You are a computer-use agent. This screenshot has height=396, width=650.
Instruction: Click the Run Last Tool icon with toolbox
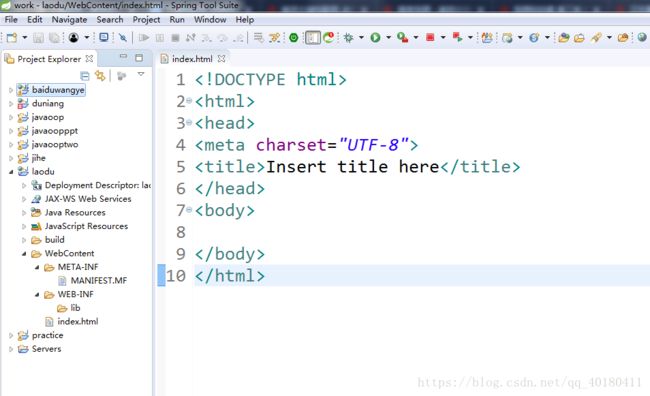click(403, 38)
